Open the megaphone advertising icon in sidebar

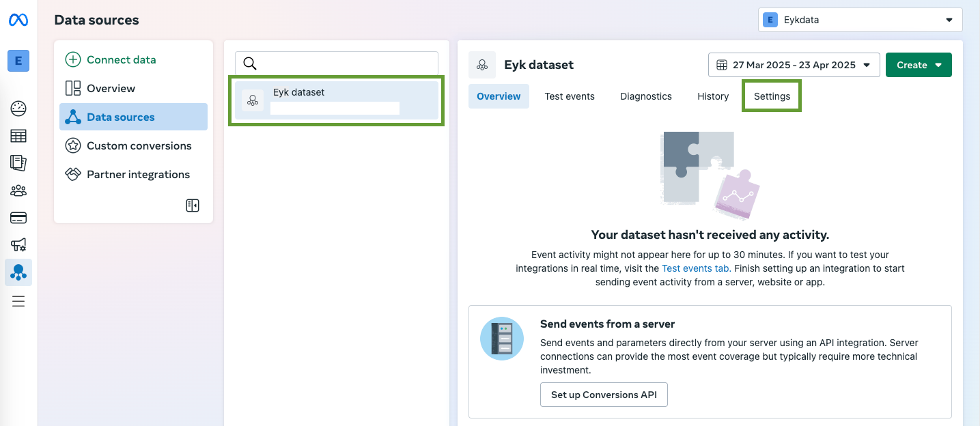[18, 244]
